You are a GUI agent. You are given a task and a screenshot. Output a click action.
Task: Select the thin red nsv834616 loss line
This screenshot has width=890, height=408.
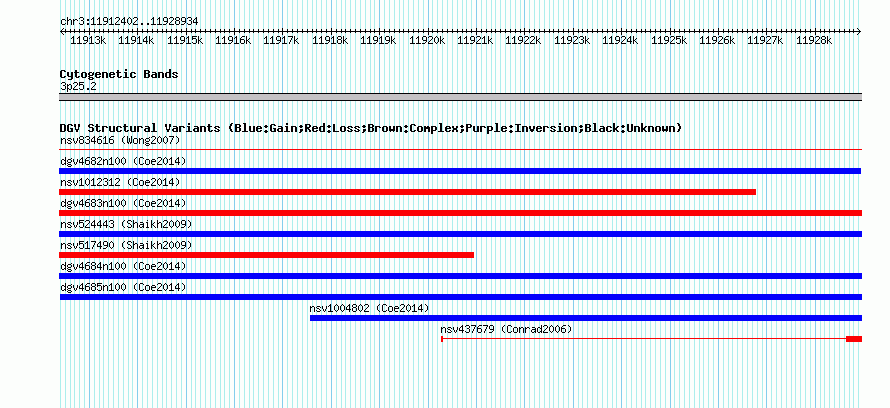(x=460, y=150)
